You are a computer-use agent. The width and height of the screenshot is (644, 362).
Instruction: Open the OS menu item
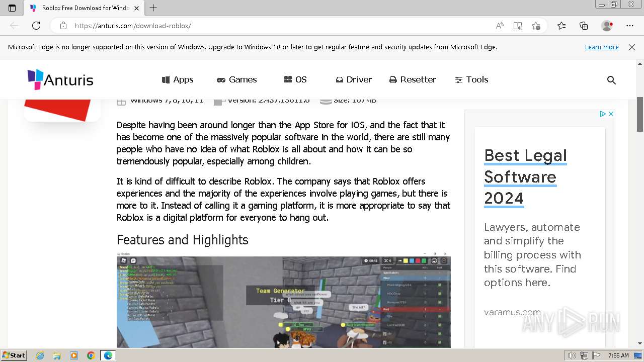coord(295,79)
